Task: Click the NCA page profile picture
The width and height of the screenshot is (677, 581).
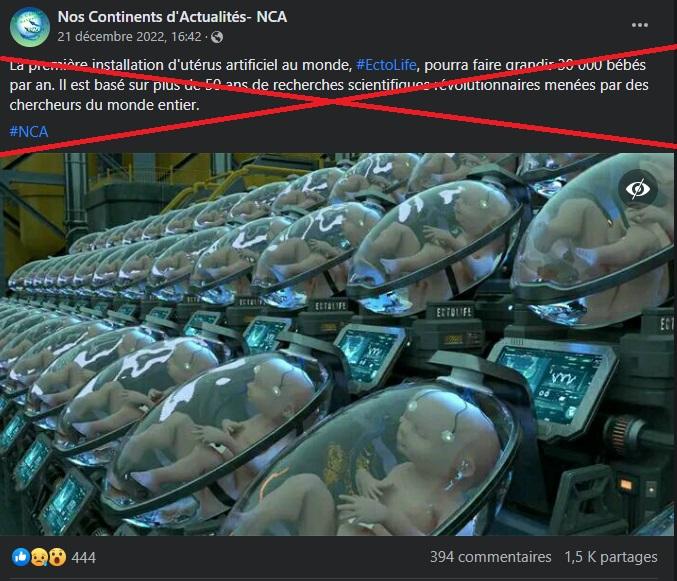Action: click(x=30, y=27)
